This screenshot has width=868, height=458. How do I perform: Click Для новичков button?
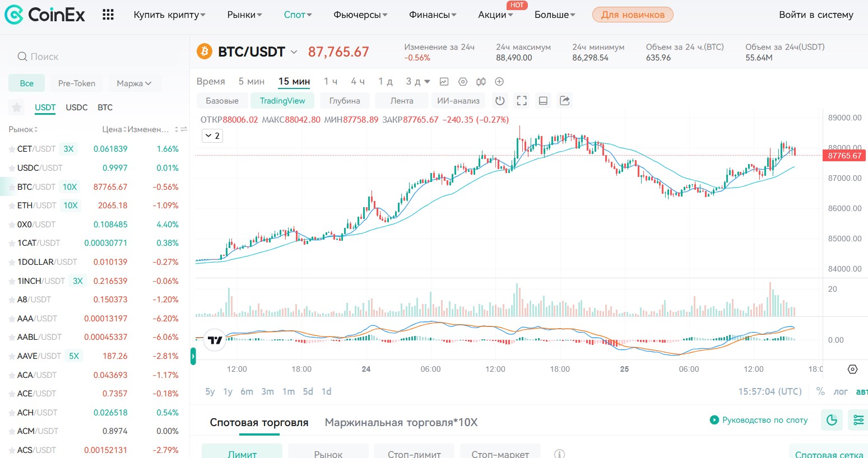pyautogui.click(x=633, y=15)
